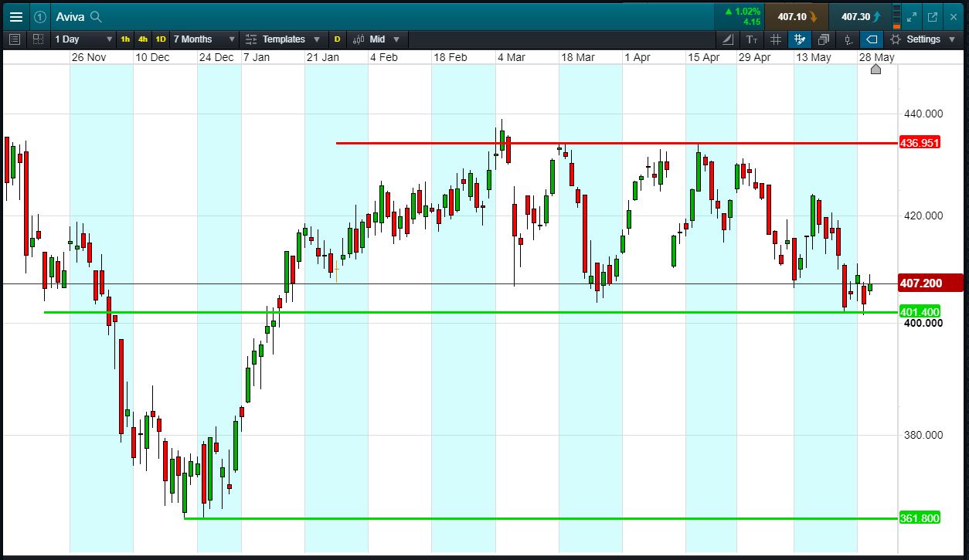Expand the Templates dropdown arrow
The height and width of the screenshot is (560, 969).
pyautogui.click(x=317, y=39)
